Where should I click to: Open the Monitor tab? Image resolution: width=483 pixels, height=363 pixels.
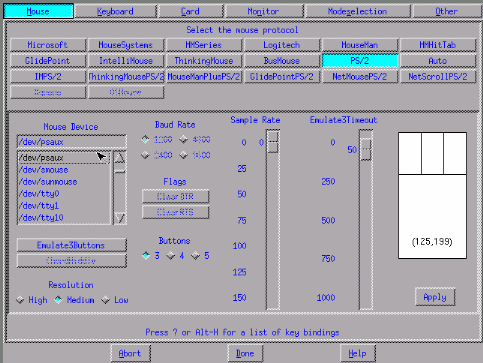click(x=264, y=11)
